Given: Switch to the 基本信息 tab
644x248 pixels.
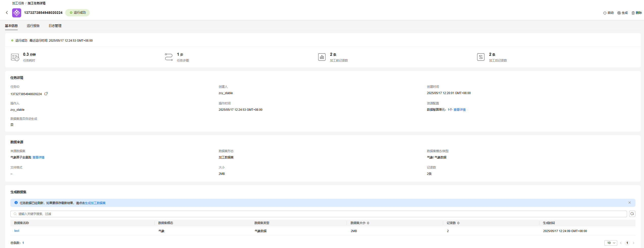Looking at the screenshot, I should [11, 26].
